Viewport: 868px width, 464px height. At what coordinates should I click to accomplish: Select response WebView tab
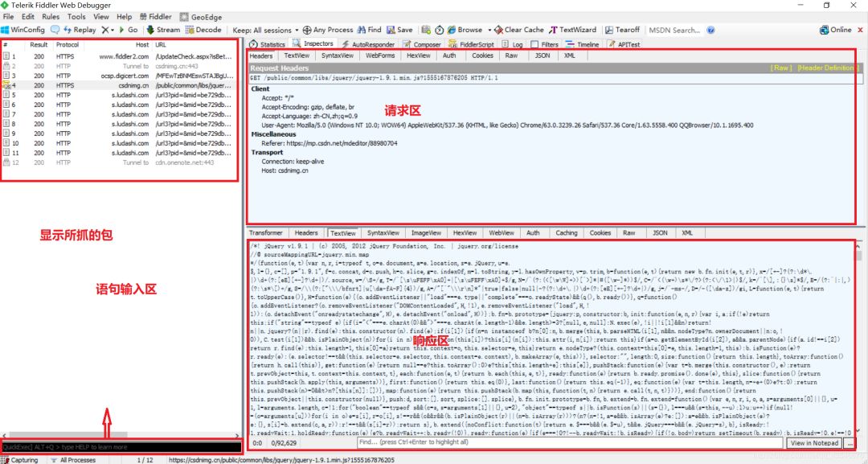[502, 233]
